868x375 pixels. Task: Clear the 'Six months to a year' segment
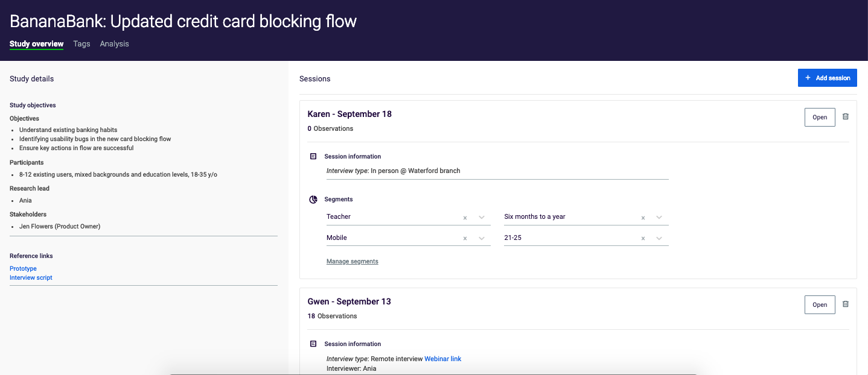click(x=643, y=218)
